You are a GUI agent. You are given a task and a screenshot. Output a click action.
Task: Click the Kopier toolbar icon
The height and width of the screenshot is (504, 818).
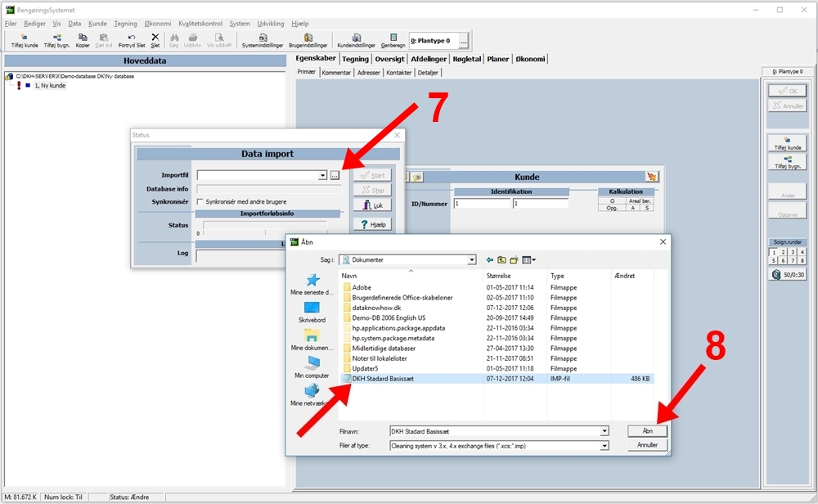click(83, 41)
